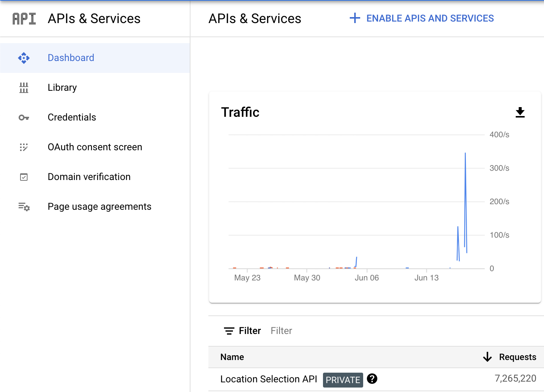
Task: Click the Library shelf icon
Action: pos(24,88)
